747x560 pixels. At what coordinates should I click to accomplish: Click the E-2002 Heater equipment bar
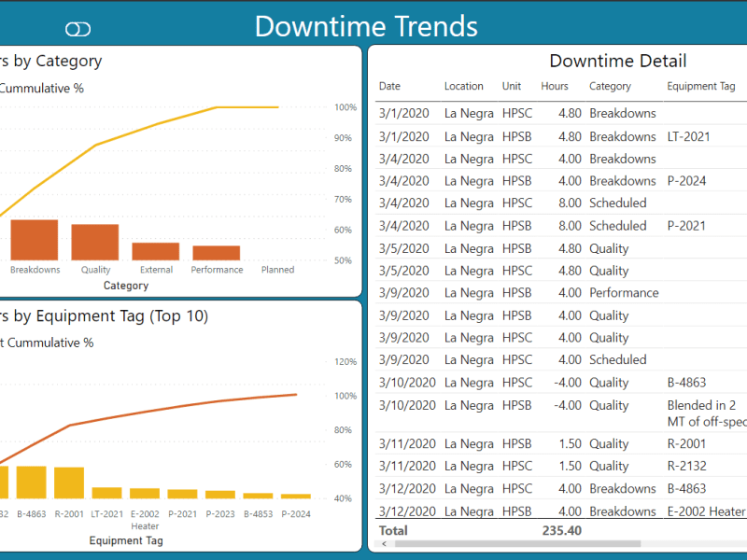145,494
